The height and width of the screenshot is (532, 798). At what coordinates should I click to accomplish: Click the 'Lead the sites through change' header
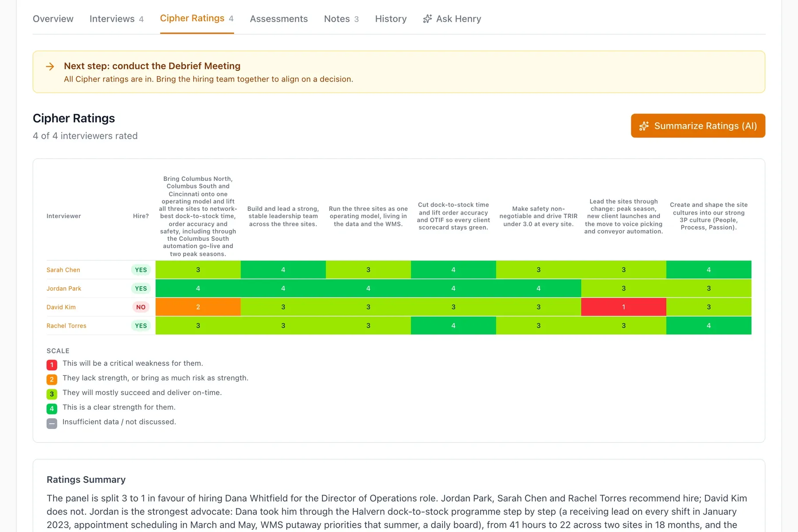624,216
